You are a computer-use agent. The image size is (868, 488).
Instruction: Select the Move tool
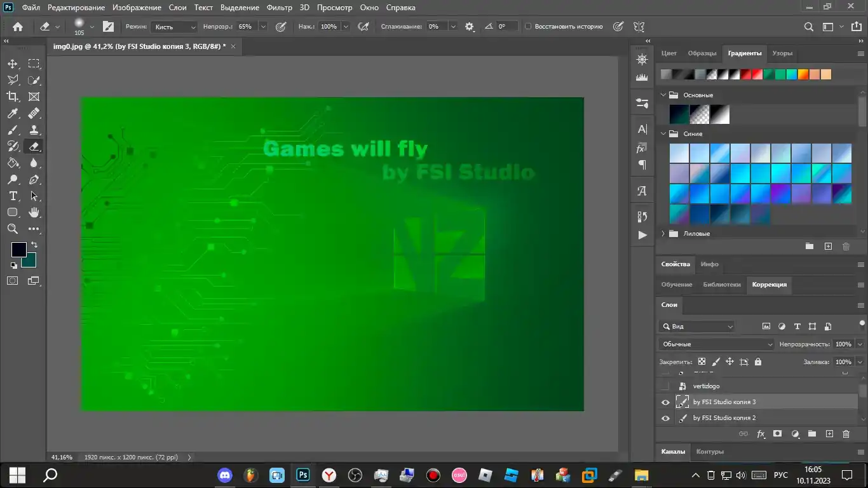[x=13, y=64]
